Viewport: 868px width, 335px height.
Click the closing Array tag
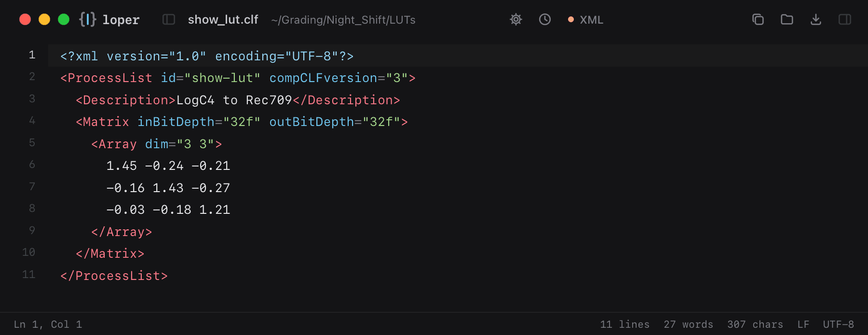[x=122, y=232]
